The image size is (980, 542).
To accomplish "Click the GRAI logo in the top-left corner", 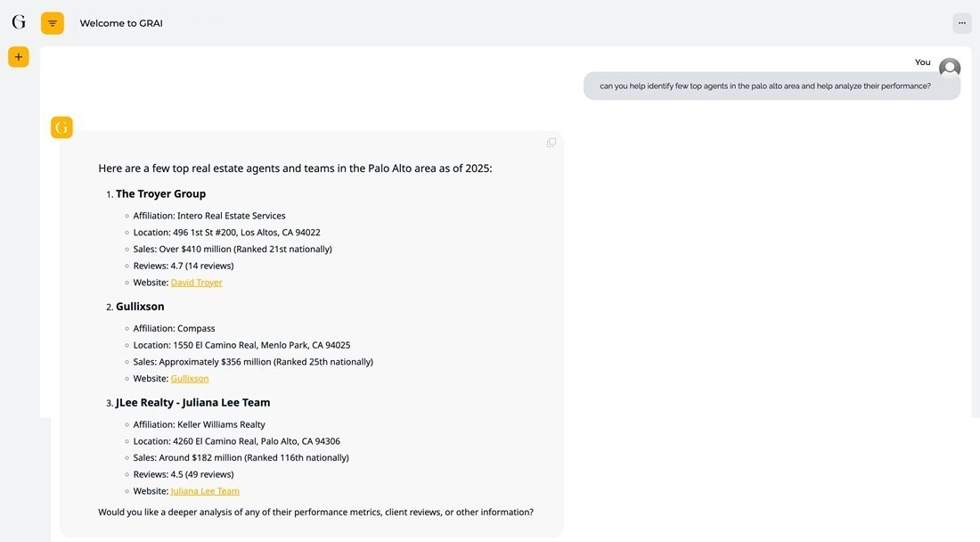I will pos(19,22).
